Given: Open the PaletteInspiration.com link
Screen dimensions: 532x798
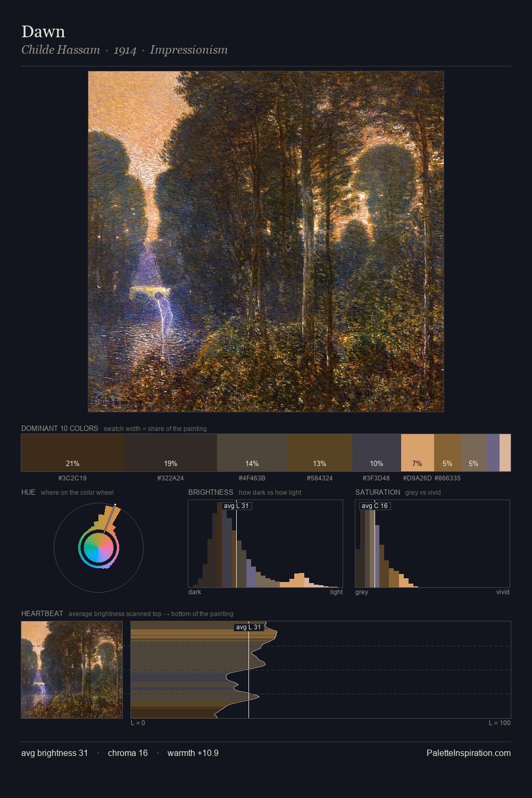Looking at the screenshot, I should click(x=469, y=753).
